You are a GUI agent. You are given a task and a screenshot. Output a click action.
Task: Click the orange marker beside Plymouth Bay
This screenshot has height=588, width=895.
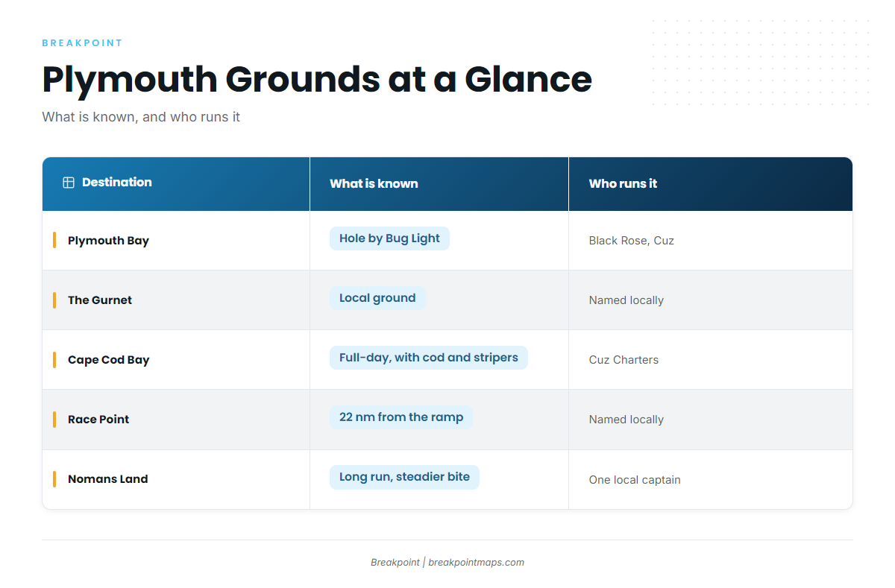click(x=54, y=240)
